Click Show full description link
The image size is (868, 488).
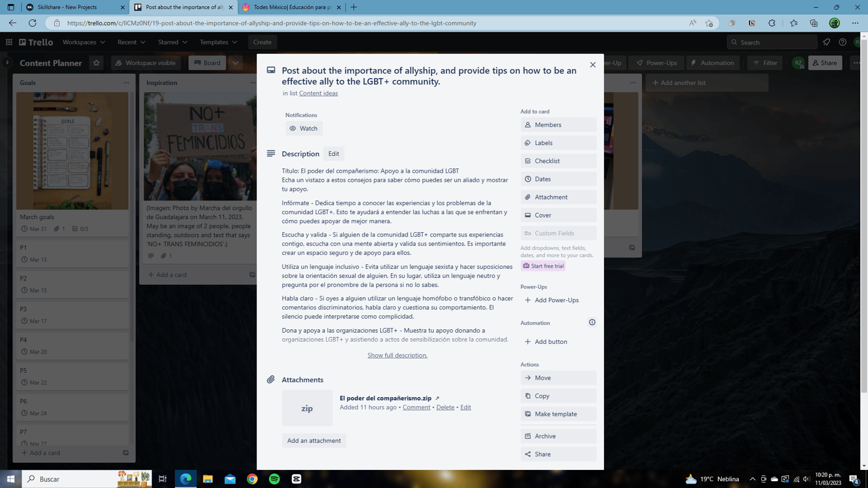[x=397, y=355]
